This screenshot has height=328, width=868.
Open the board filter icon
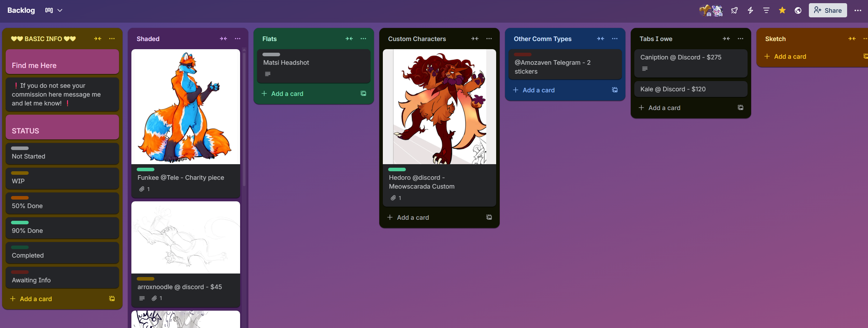(766, 10)
